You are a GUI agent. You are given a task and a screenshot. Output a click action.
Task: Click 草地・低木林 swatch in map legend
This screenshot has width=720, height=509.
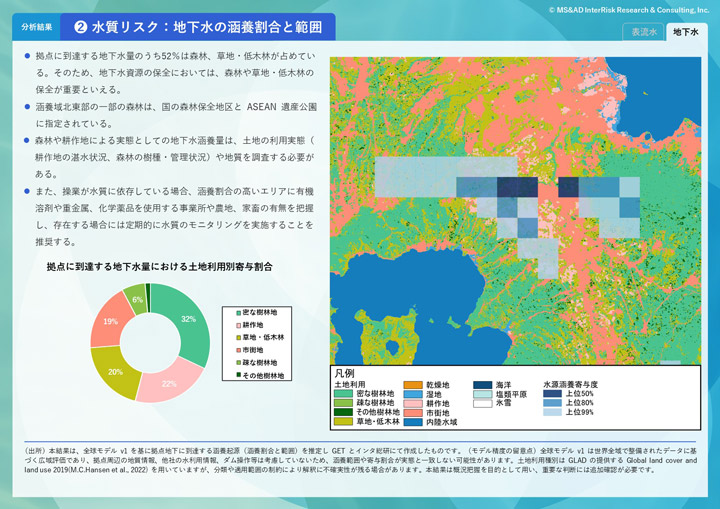(x=343, y=421)
